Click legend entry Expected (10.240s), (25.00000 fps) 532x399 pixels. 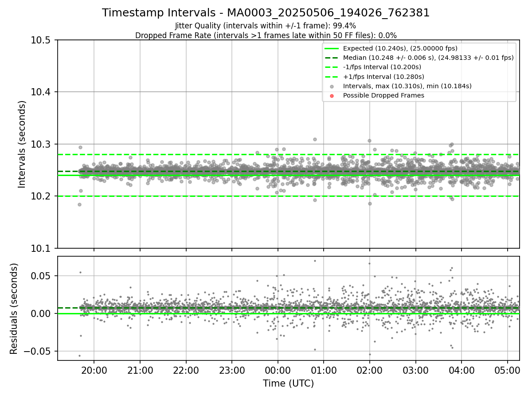coord(400,48)
